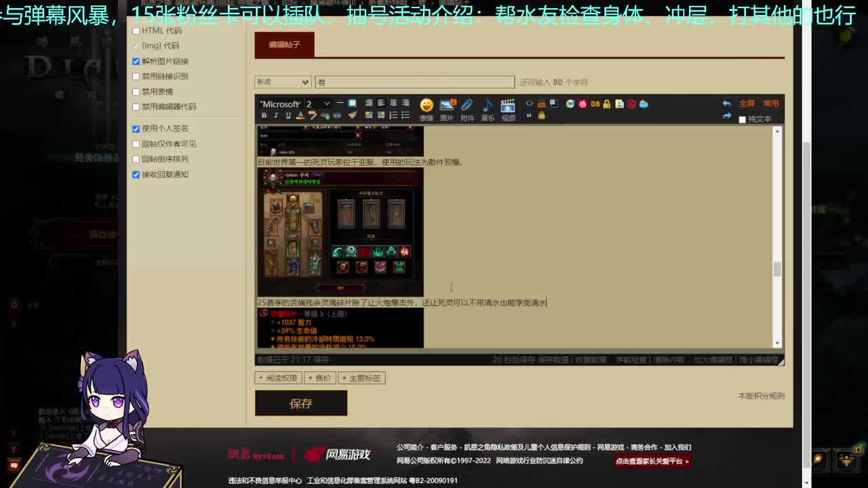Click 加大编辑框 to enlarge the editor
This screenshot has width=868, height=488.
tap(713, 360)
